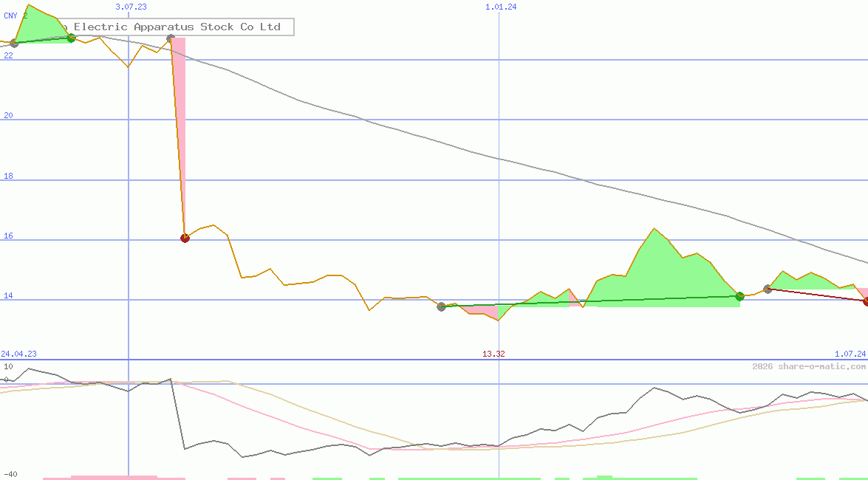Click the 3.07.23 date label
Viewport: 868px width, 480px height.
(x=131, y=7)
